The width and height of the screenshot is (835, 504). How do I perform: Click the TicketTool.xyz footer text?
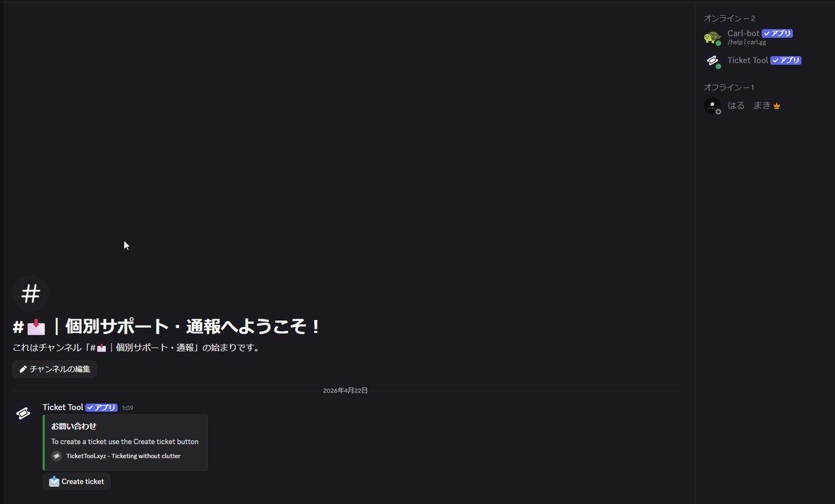coord(123,456)
